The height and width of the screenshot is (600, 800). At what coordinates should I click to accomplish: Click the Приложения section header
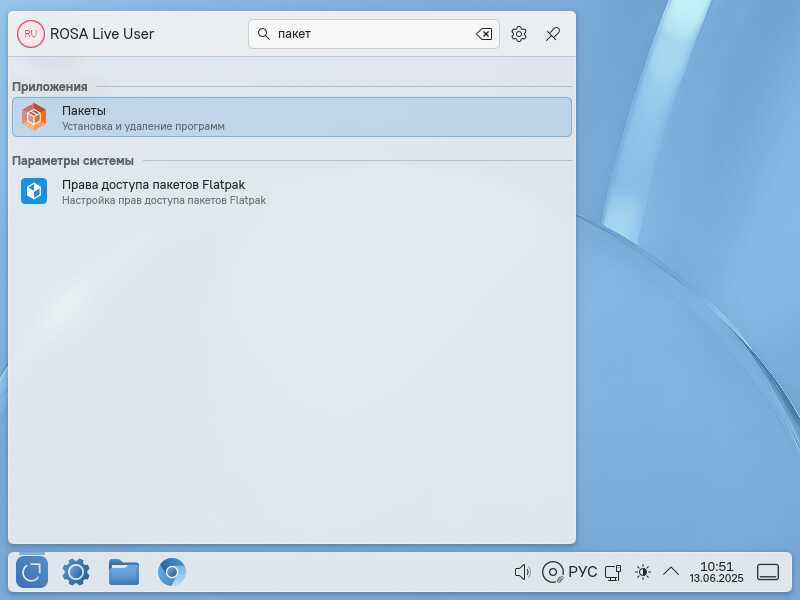pos(49,87)
